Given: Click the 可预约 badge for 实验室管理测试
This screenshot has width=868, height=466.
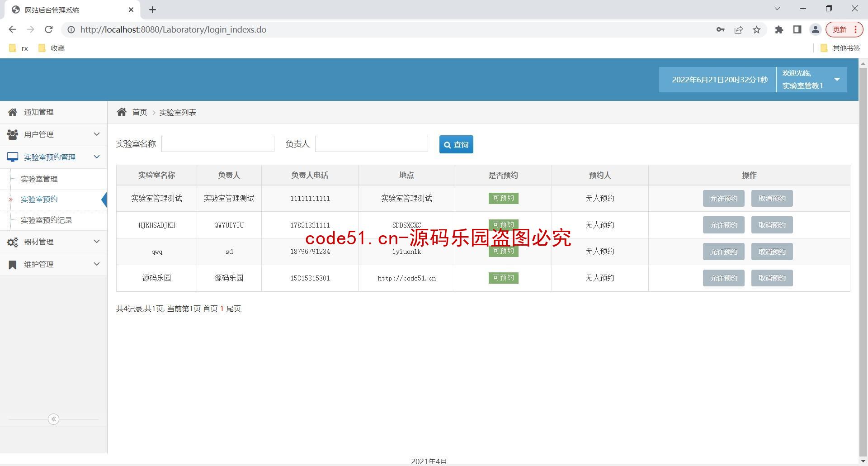Looking at the screenshot, I should click(503, 198).
